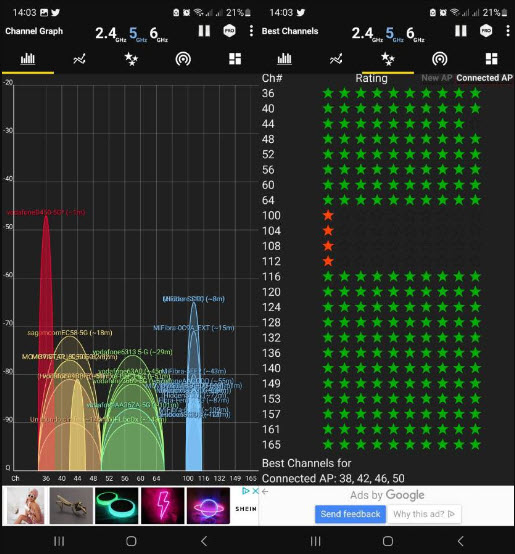Screen dimensions: 515x554
Task: Open Channel Graph tab icon in left screen
Action: point(28,59)
